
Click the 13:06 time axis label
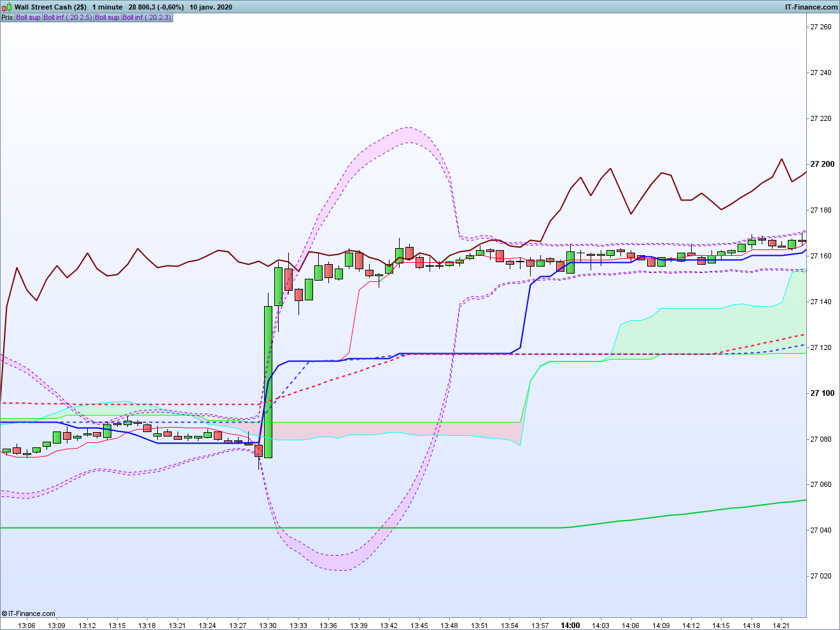(x=27, y=626)
